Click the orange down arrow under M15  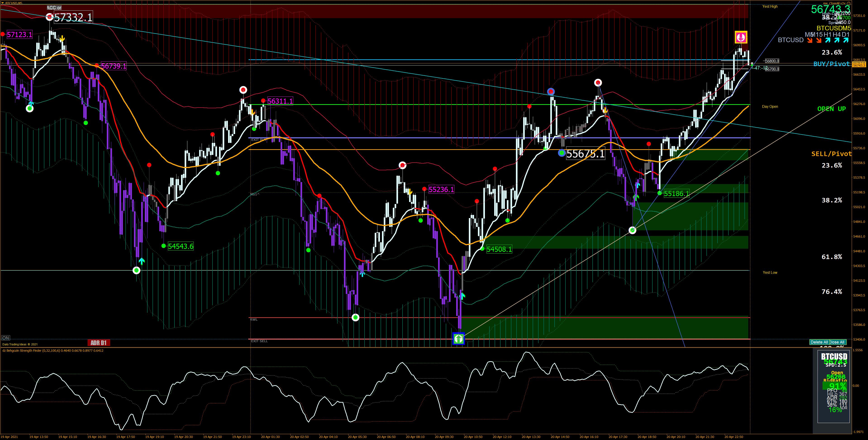819,41
